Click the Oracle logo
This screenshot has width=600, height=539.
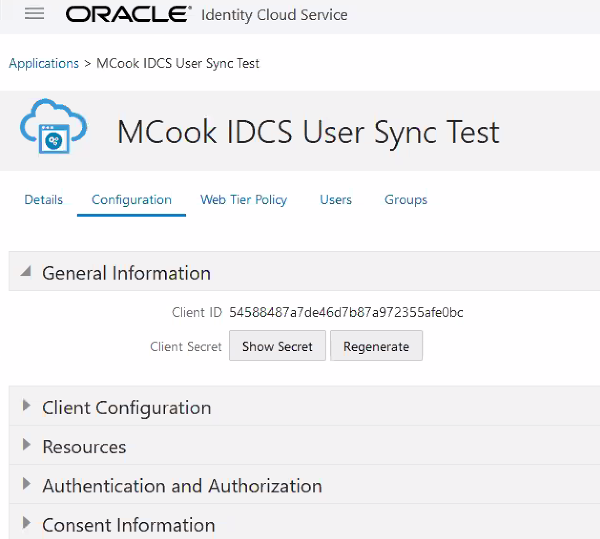pyautogui.click(x=128, y=14)
